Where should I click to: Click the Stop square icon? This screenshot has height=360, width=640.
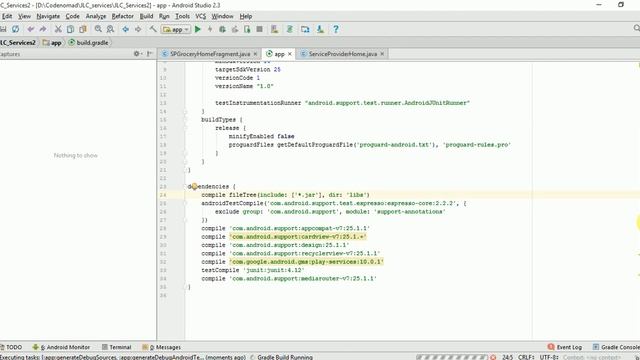click(x=259, y=29)
